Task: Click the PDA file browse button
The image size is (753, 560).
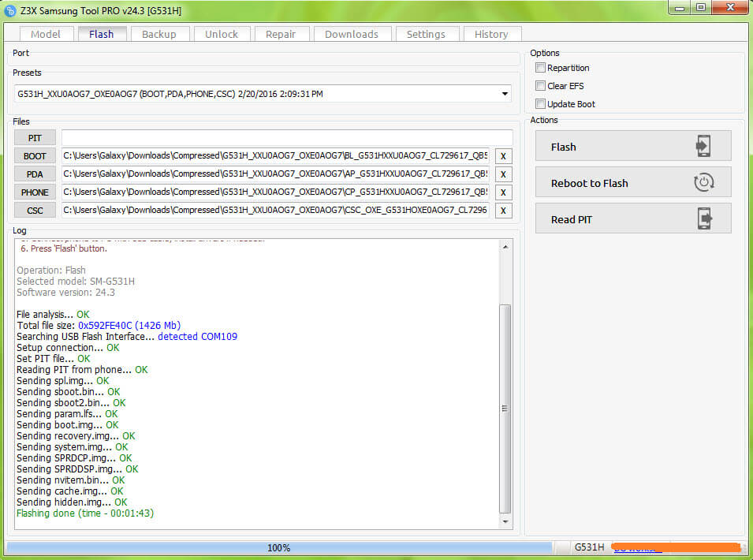Action: tap(35, 174)
